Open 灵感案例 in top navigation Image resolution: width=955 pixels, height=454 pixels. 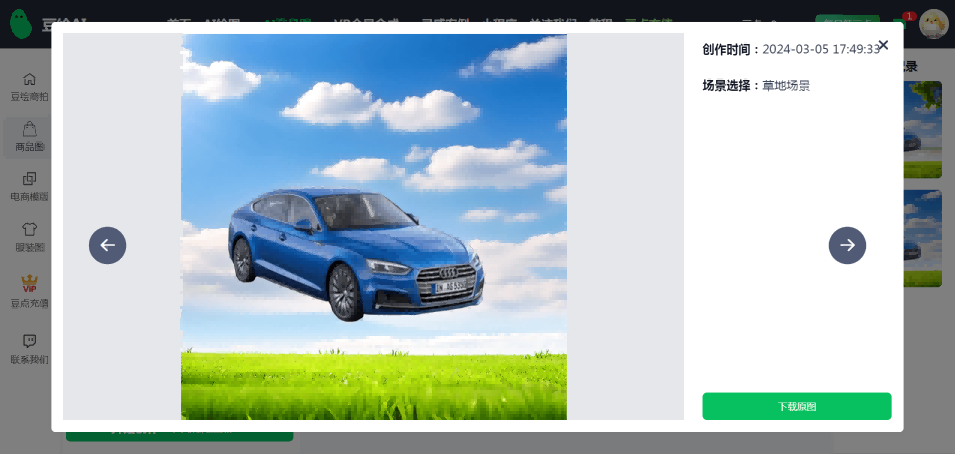(443, 19)
